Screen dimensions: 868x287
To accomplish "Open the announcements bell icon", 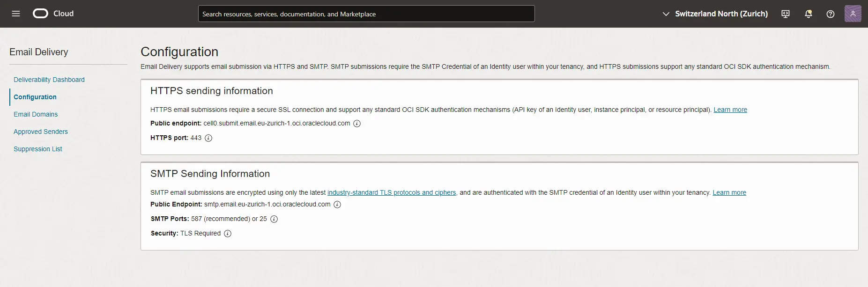I will 808,14.
